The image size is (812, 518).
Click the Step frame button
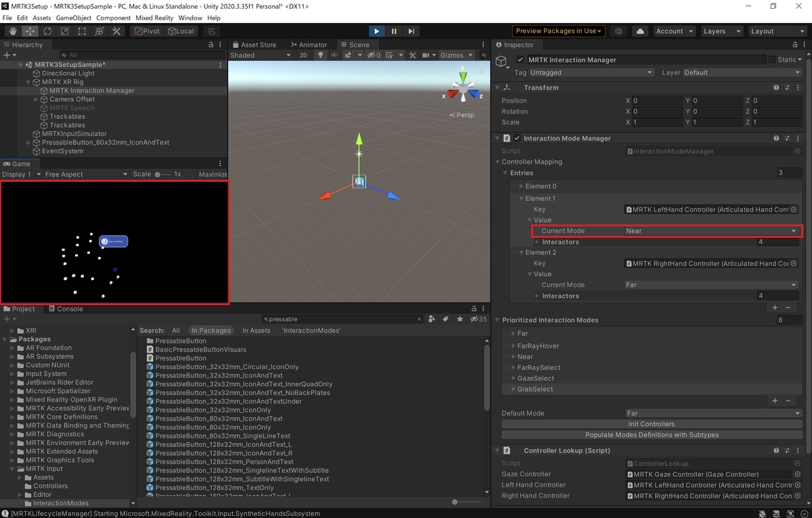tap(411, 31)
